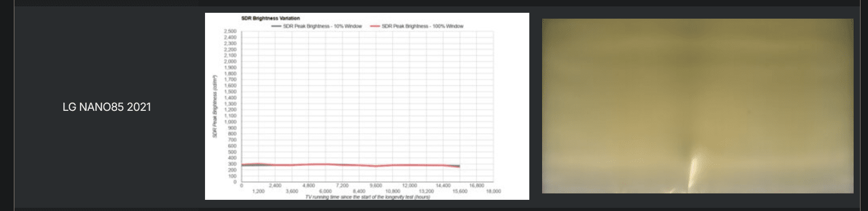This screenshot has width=868, height=211.
Task: Select SDR Peak Brightness - 10% Window legend entry
Action: click(317, 26)
